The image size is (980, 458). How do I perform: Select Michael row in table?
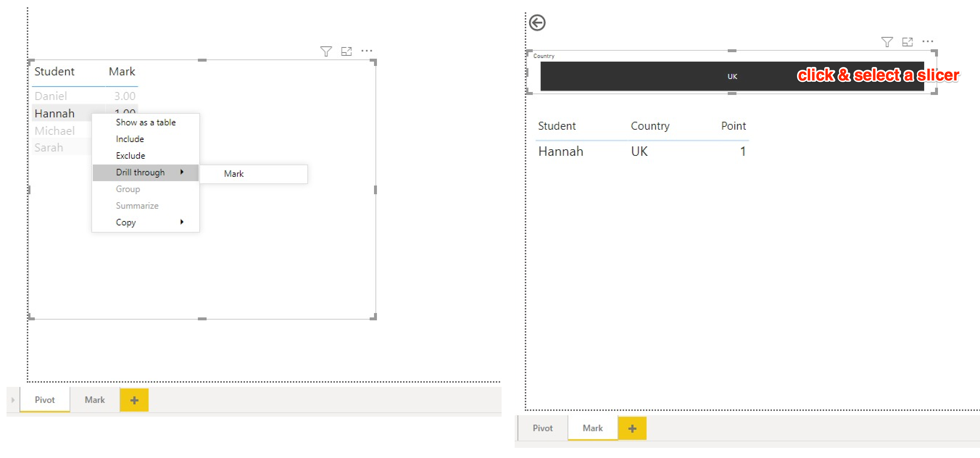coord(54,131)
